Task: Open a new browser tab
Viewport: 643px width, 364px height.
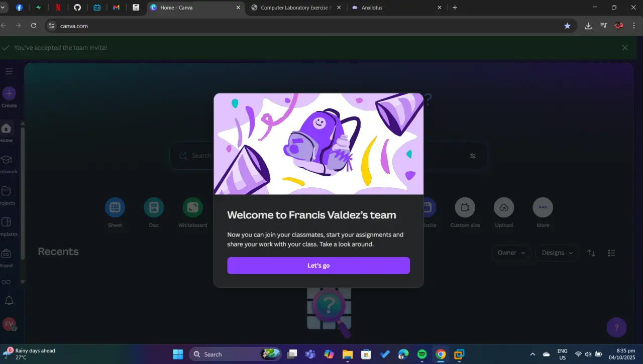Action: click(455, 8)
